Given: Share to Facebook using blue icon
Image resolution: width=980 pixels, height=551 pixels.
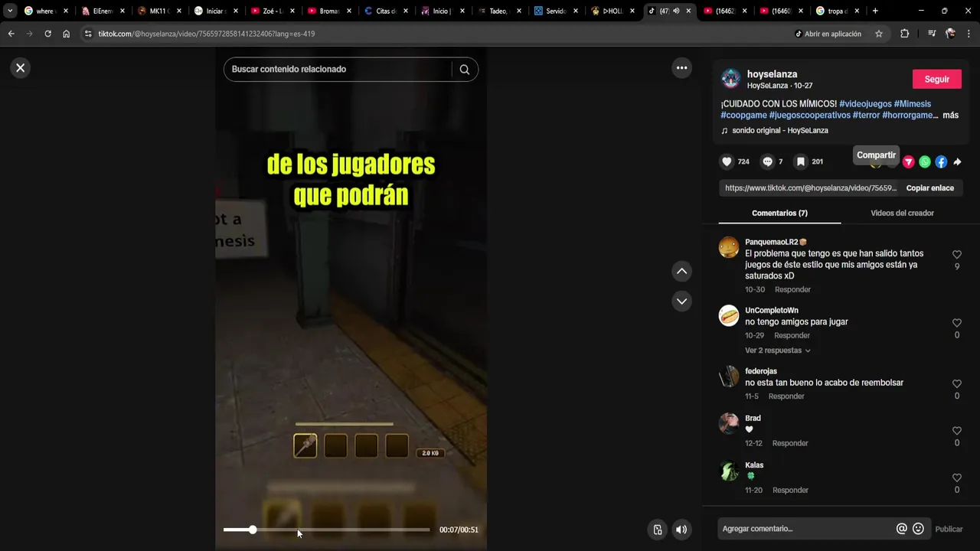Looking at the screenshot, I should [x=941, y=161].
